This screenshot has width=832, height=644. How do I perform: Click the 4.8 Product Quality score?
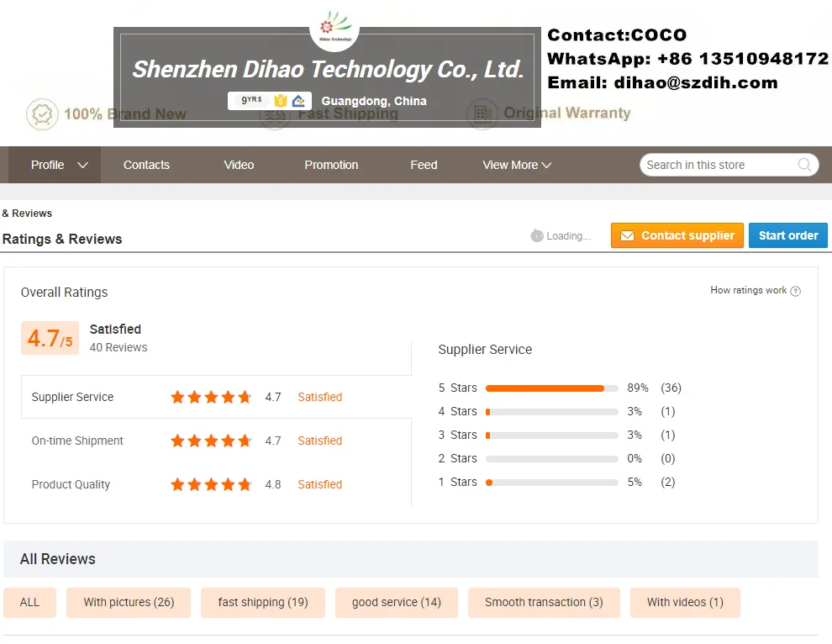click(273, 485)
